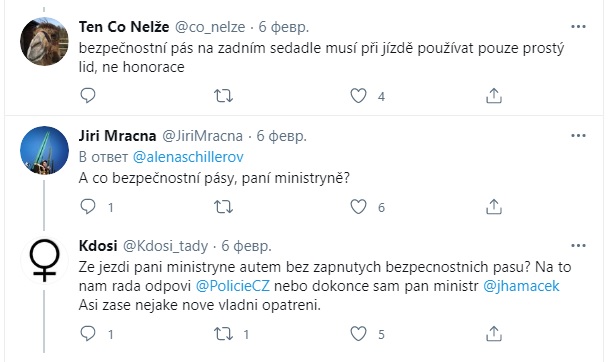Share Ten Co Nelže's tweet
612x362 pixels.
(494, 96)
